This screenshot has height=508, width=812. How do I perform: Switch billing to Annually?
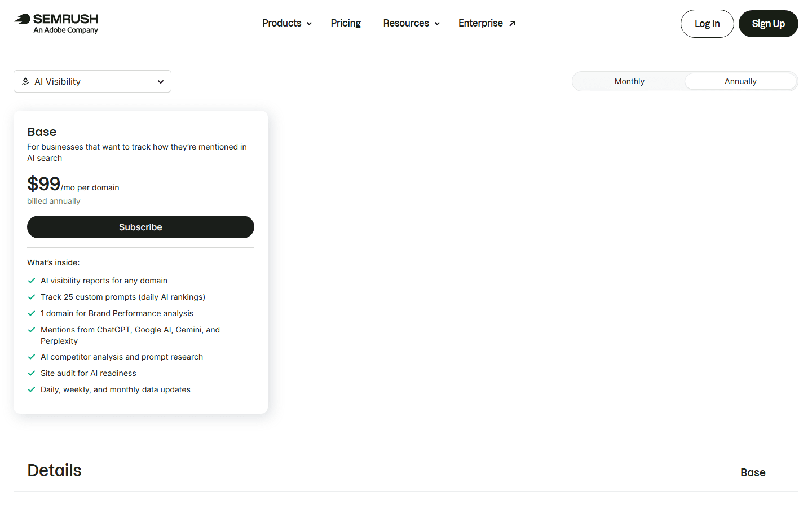tap(740, 81)
